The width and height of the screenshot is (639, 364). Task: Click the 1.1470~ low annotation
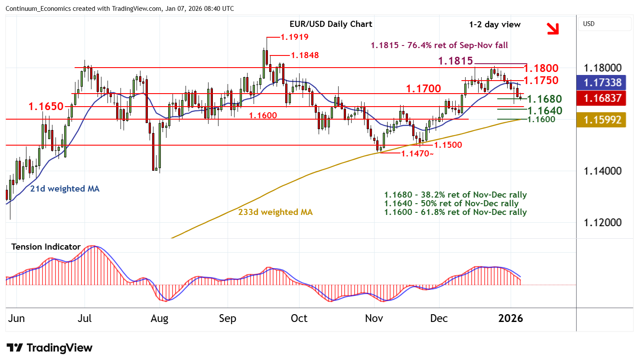[417, 153]
